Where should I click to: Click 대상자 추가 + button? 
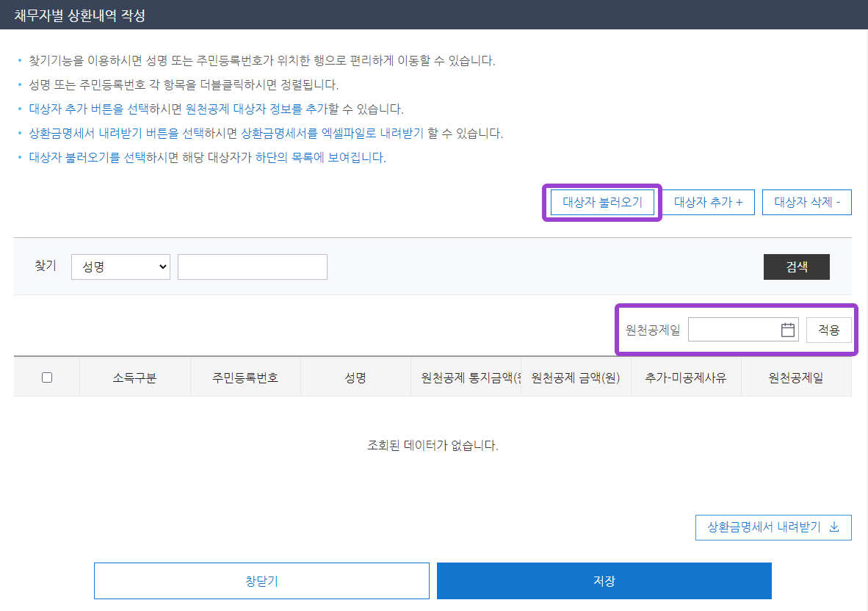click(x=707, y=202)
